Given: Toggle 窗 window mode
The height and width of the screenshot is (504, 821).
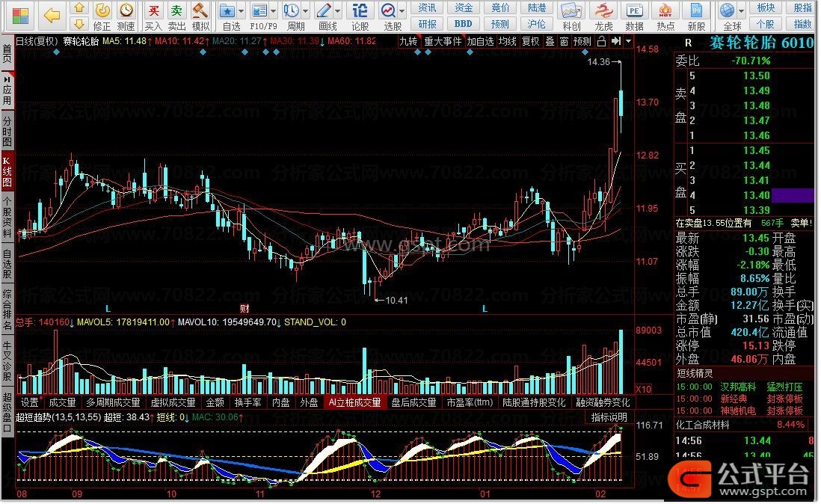Looking at the screenshot, I should [x=564, y=41].
